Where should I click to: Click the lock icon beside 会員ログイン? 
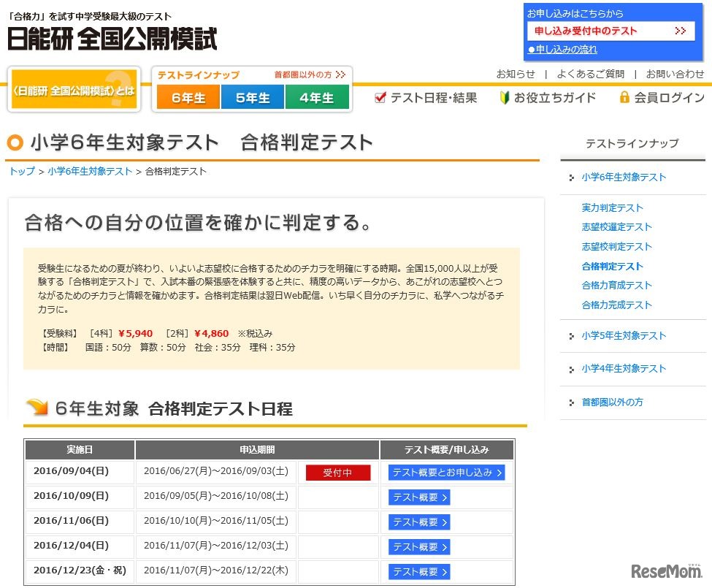click(624, 97)
